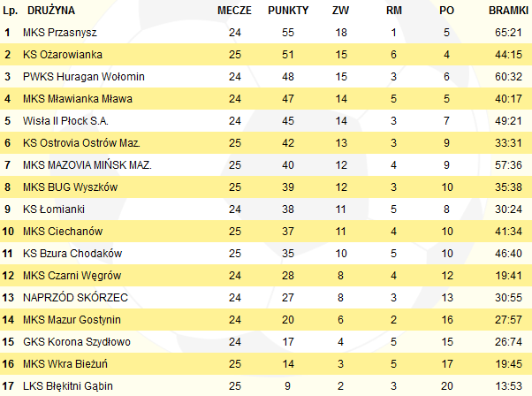Click KS Łomianki team name
Viewport: 532px width, 396px height.
click(54, 209)
